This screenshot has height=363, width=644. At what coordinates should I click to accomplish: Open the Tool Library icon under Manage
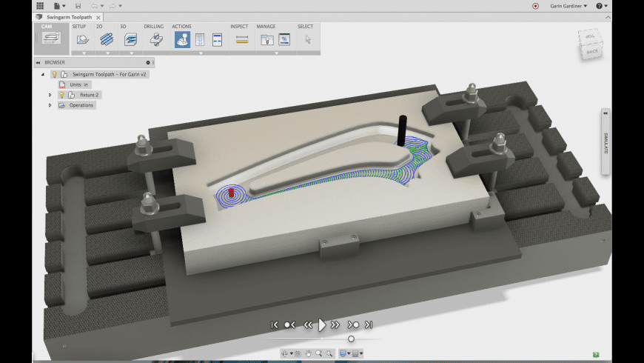[x=266, y=40]
